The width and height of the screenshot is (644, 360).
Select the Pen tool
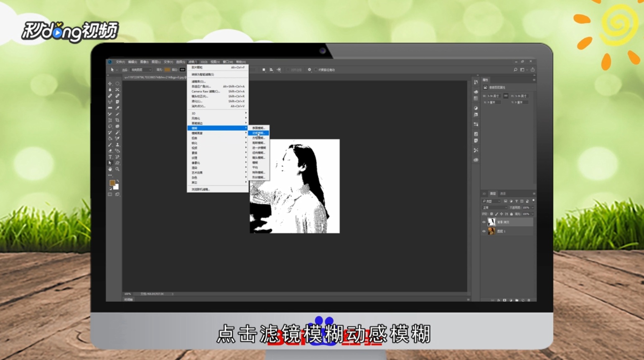coord(117,157)
